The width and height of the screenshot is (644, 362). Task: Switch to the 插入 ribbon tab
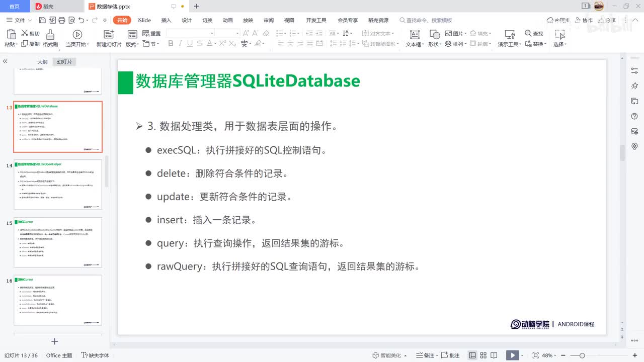[166, 20]
